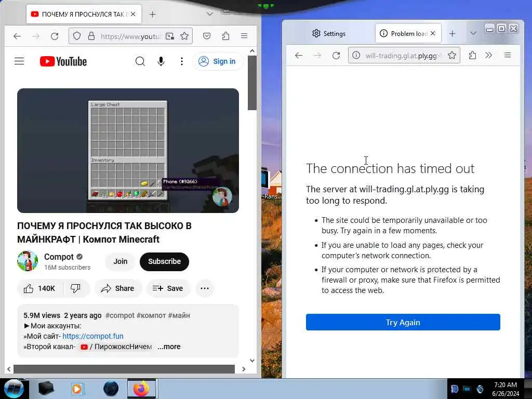Screen dimensions: 532x399
Task: Click the Join button
Action: point(121,262)
